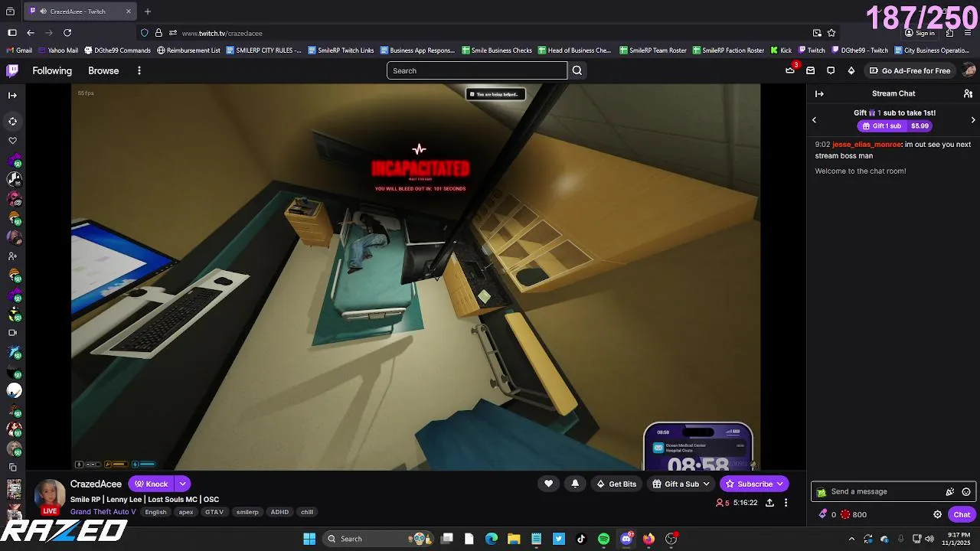Switch to the CrazedAcee - Twitch browser tab
Screen dimensions: 980x551
[x=80, y=11]
